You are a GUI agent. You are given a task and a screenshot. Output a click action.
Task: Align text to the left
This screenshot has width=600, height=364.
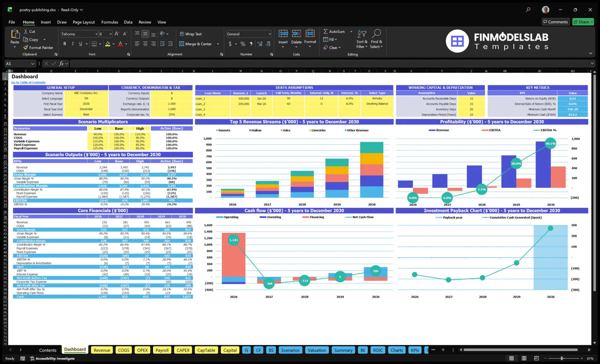tap(137, 44)
